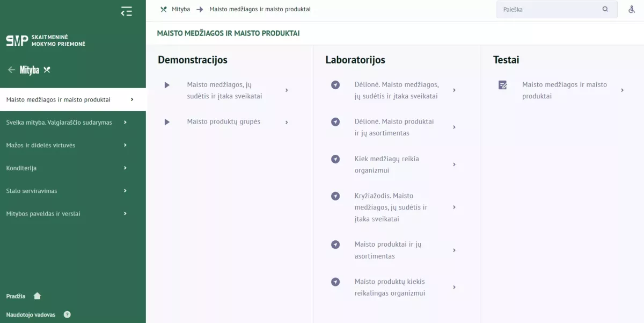Click the question mark icon beside "Naudotojo vadovas"
Viewport: 644px width, 323px height.
[x=67, y=314]
